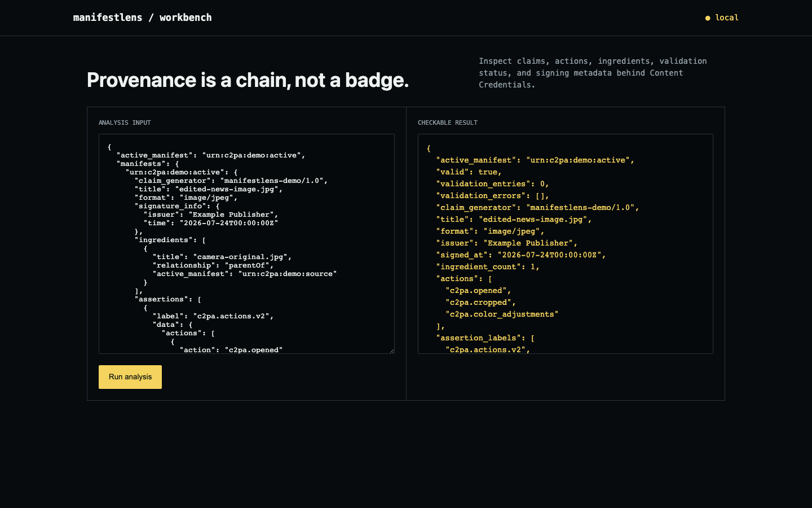Click result line "claim_generator" value
Image resolution: width=812 pixels, height=508 pixels.
pyautogui.click(x=582, y=208)
